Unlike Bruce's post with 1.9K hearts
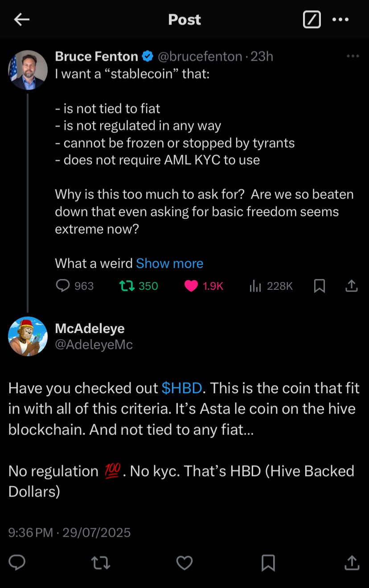This screenshot has width=369, height=588. click(x=204, y=286)
